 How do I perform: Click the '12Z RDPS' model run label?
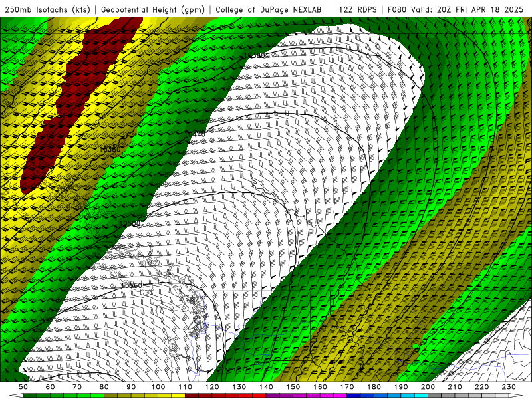[358, 9]
